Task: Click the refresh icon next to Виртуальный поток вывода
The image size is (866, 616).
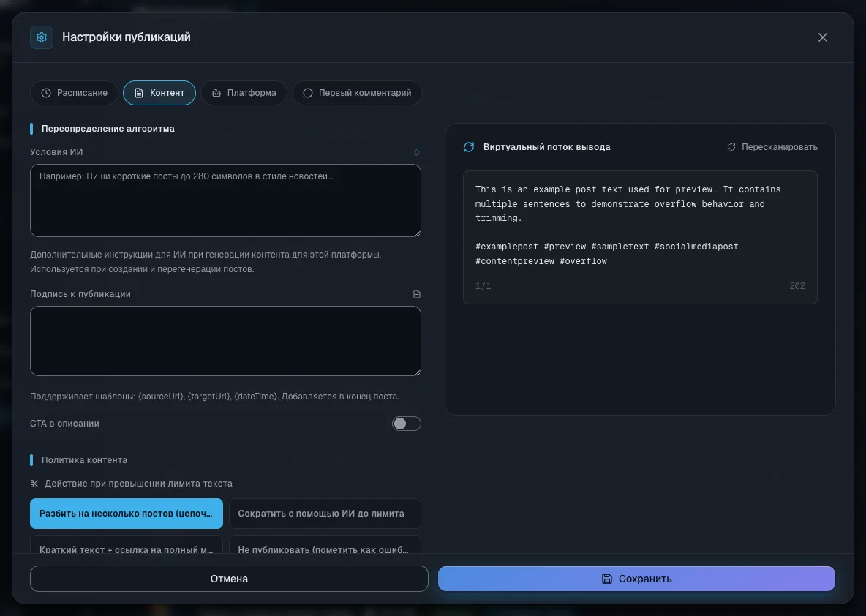Action: pyautogui.click(x=469, y=147)
